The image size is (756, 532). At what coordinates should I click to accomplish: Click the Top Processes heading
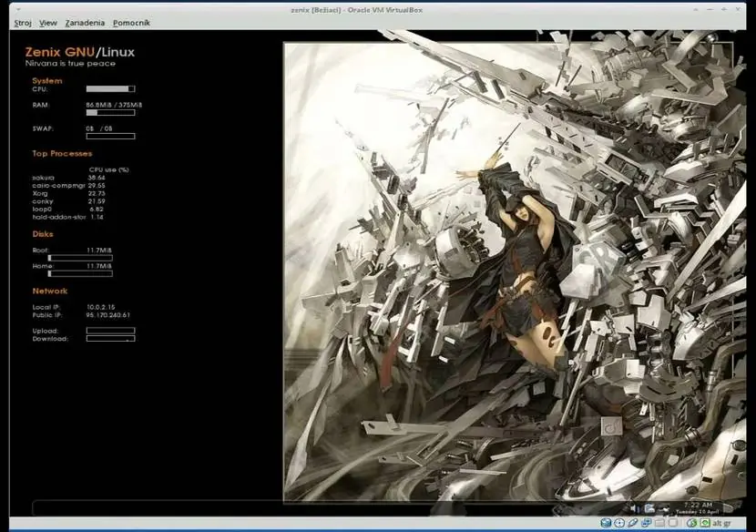click(x=62, y=153)
